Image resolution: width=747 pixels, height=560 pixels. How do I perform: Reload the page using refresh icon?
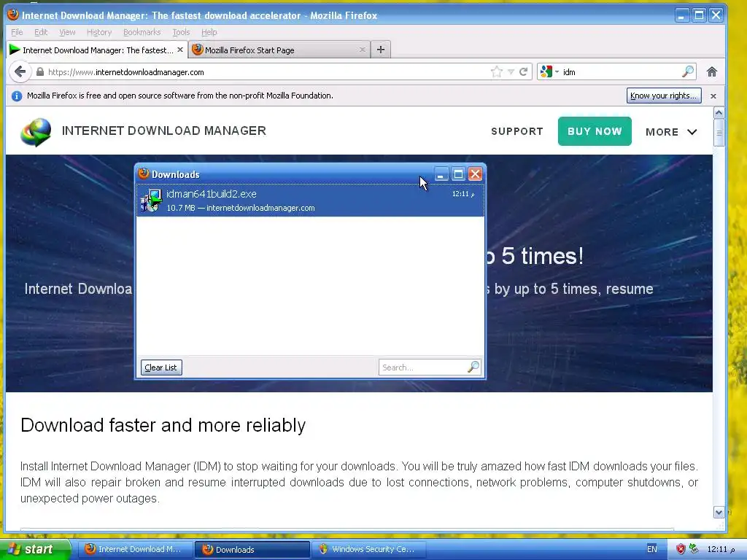pos(523,72)
